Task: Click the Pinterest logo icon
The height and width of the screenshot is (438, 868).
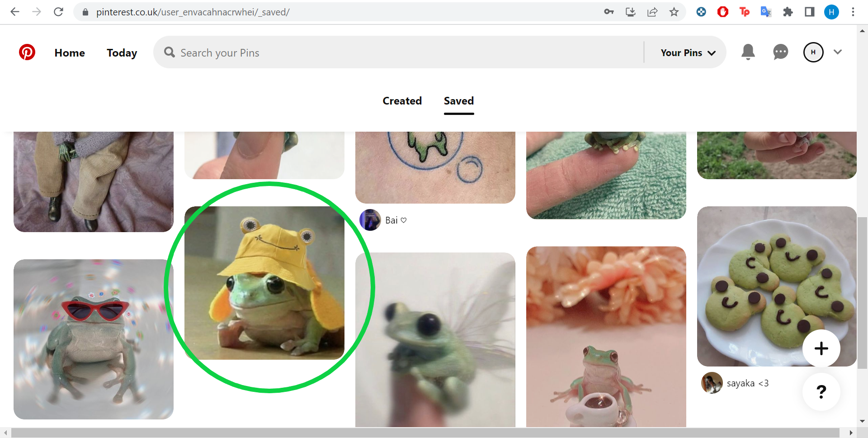Action: click(x=27, y=52)
